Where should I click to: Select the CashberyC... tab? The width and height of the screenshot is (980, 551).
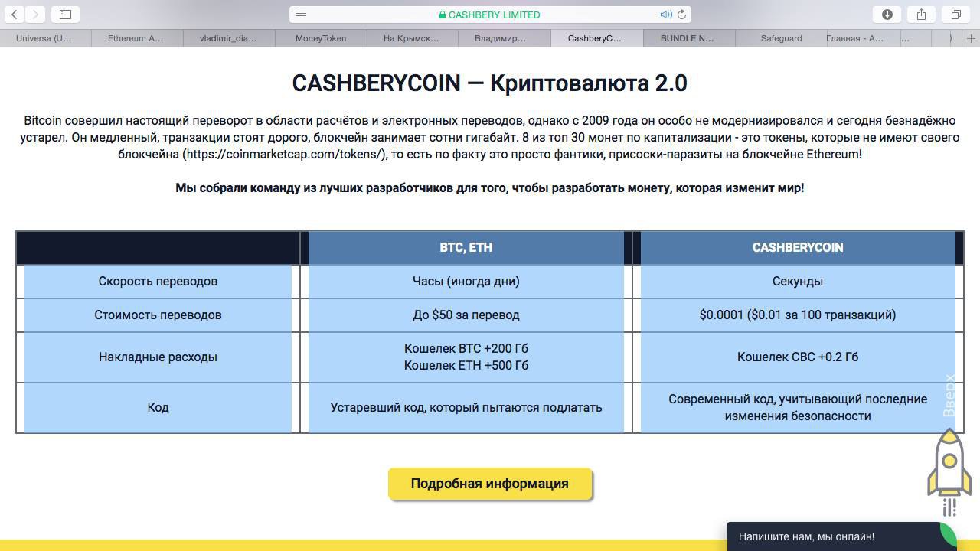pyautogui.click(x=596, y=38)
